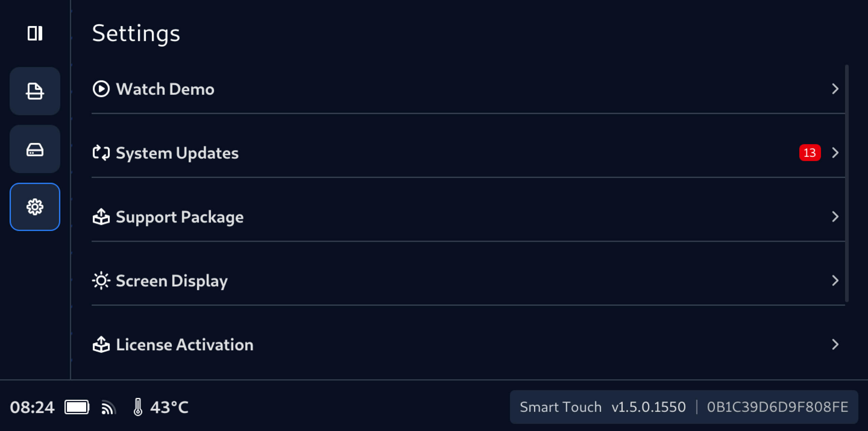Select the settings gear sidebar icon

[x=35, y=207]
